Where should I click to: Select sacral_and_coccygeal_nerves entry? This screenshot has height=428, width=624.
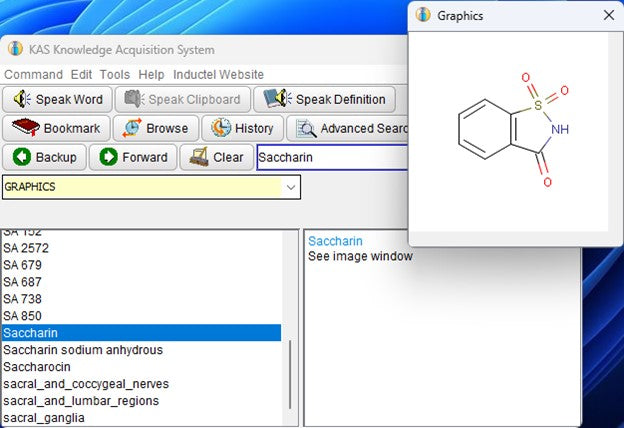(x=141, y=384)
